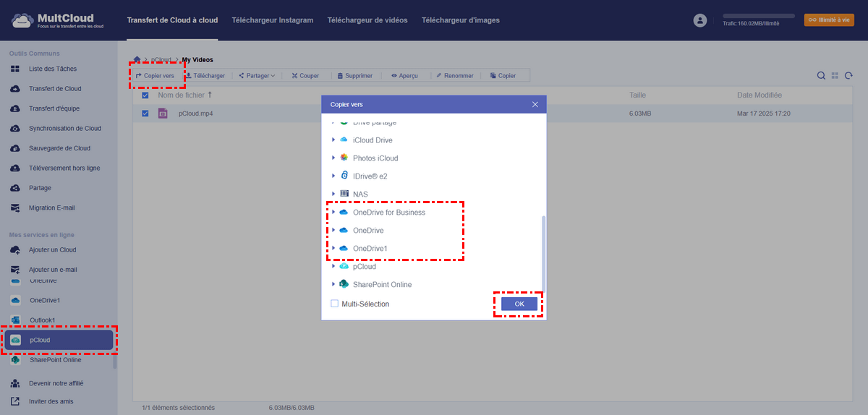Click the pCloud breadcrumb link
Image resolution: width=868 pixels, height=415 pixels.
pyautogui.click(x=161, y=59)
